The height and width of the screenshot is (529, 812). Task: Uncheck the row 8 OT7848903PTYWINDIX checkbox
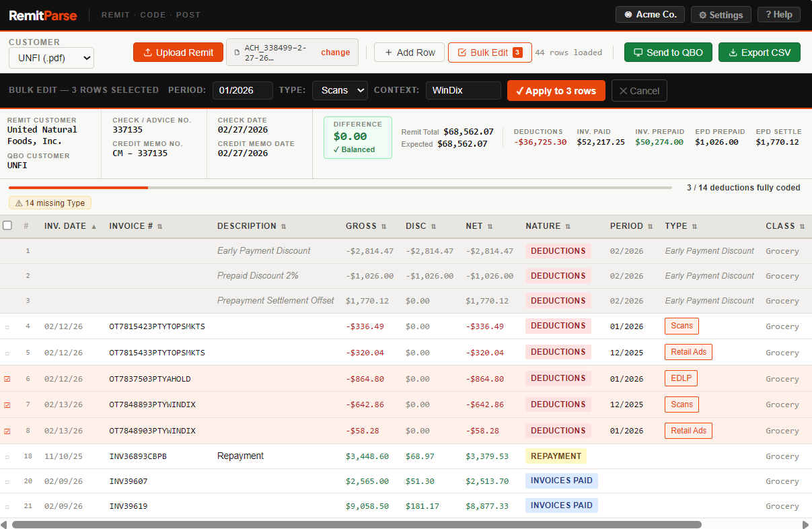tap(7, 431)
